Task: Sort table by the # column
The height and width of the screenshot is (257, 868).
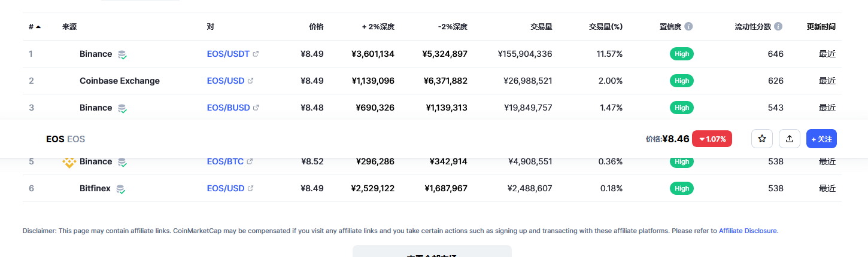Action: click(34, 27)
